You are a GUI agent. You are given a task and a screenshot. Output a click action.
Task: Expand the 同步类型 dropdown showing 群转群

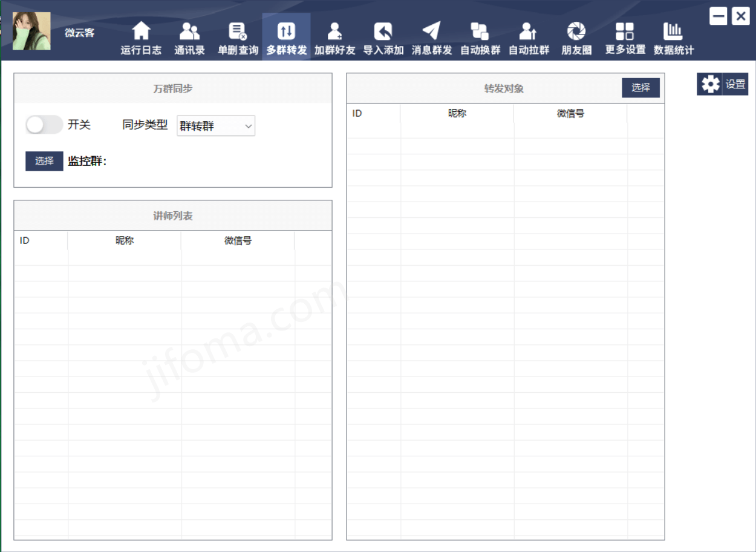[x=216, y=126]
